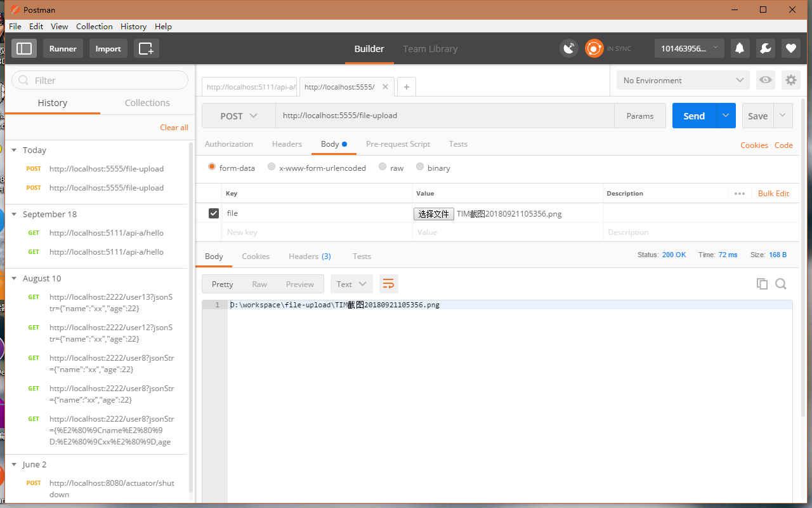
Task: Click the Clear all link
Action: (174, 128)
